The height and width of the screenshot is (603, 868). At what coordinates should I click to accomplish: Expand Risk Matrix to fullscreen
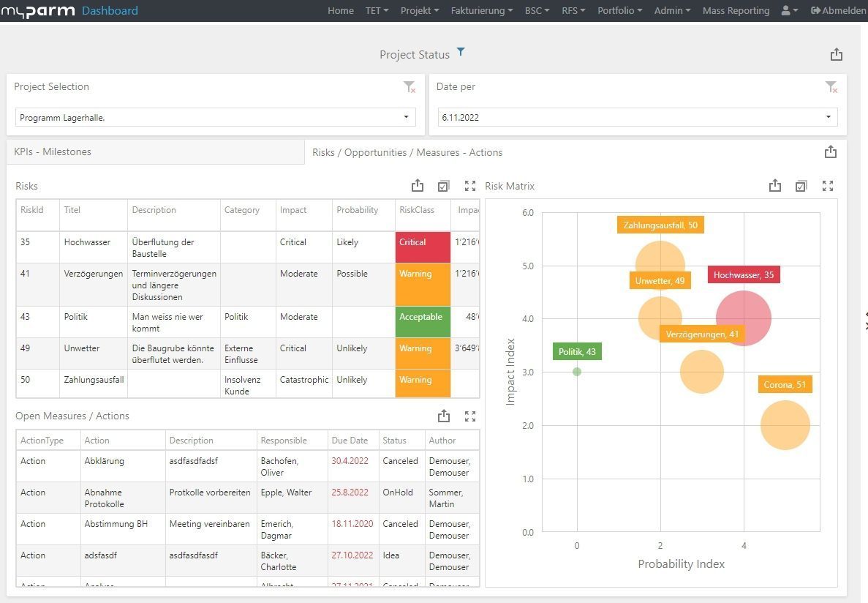pyautogui.click(x=828, y=186)
